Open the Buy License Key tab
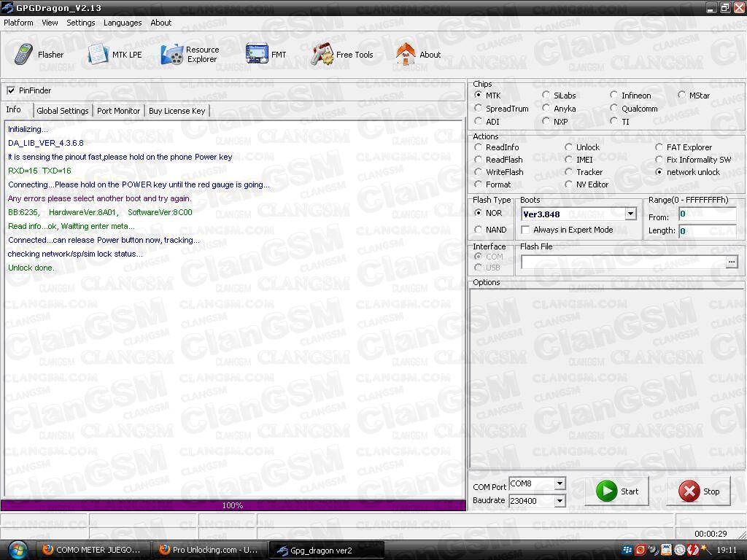This screenshot has height=560, width=747. pos(177,111)
